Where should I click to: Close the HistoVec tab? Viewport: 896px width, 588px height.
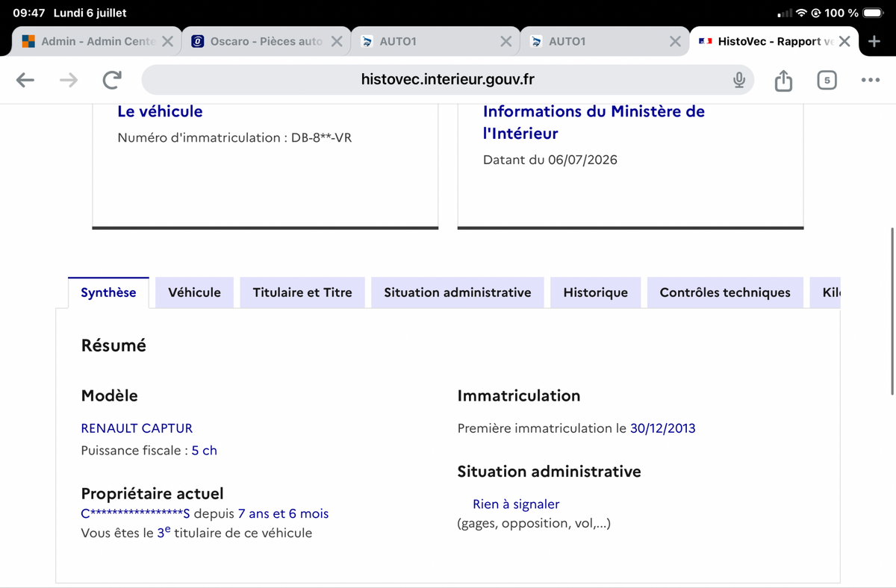844,42
